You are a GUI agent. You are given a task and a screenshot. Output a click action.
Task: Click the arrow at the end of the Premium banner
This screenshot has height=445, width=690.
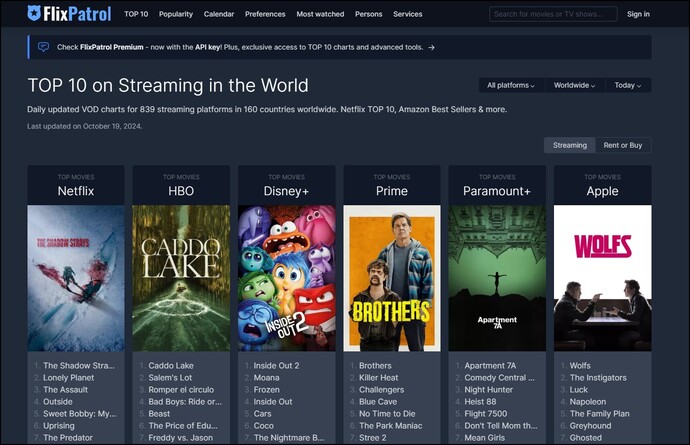[x=432, y=48]
